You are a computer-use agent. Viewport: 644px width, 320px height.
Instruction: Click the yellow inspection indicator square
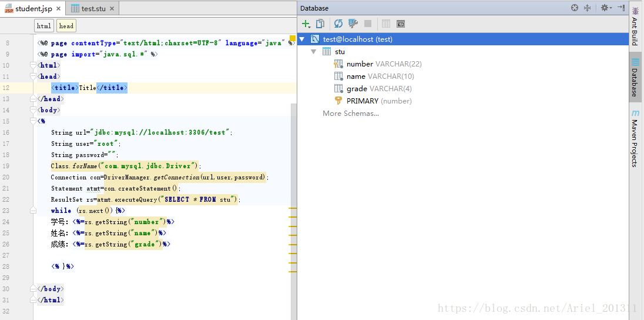pyautogui.click(x=293, y=39)
